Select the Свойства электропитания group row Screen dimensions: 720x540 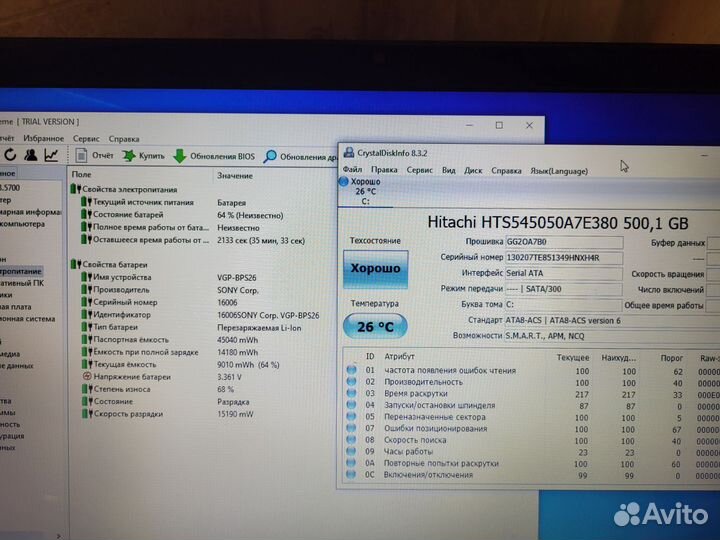coord(124,189)
